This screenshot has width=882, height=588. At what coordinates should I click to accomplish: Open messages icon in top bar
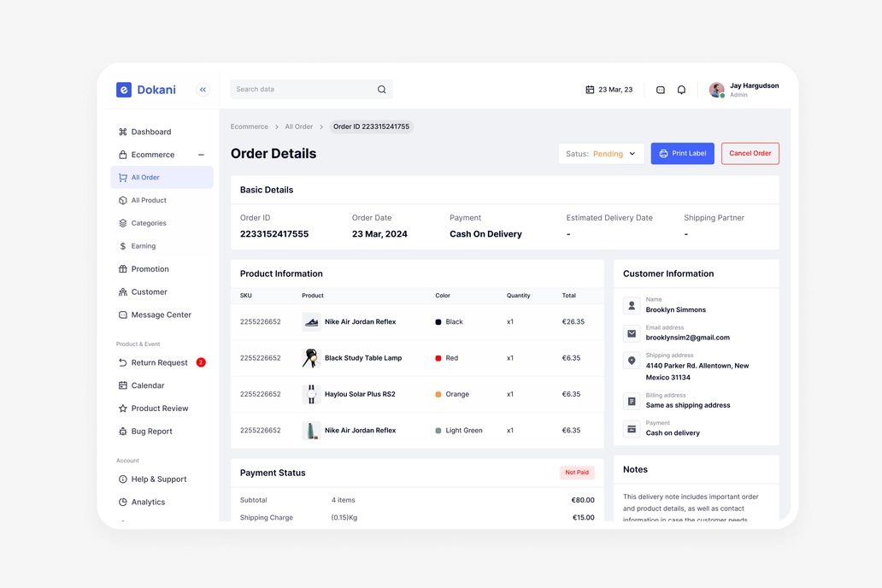[661, 90]
